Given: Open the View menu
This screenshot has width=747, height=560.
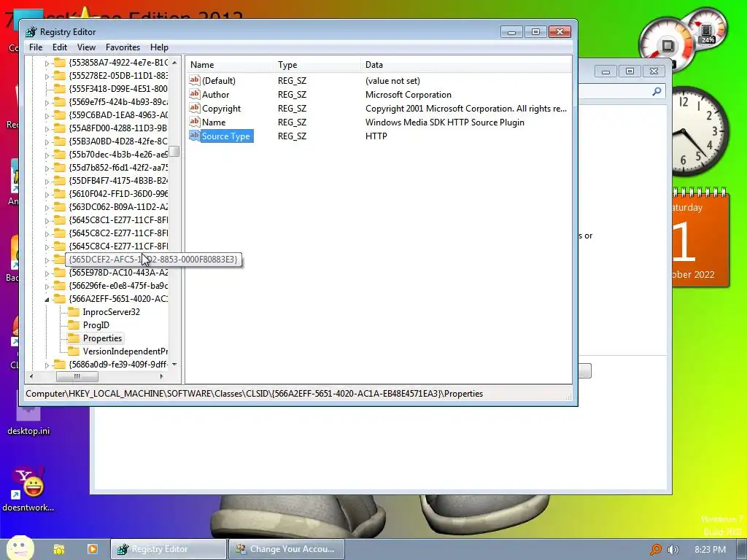Looking at the screenshot, I should coord(86,47).
